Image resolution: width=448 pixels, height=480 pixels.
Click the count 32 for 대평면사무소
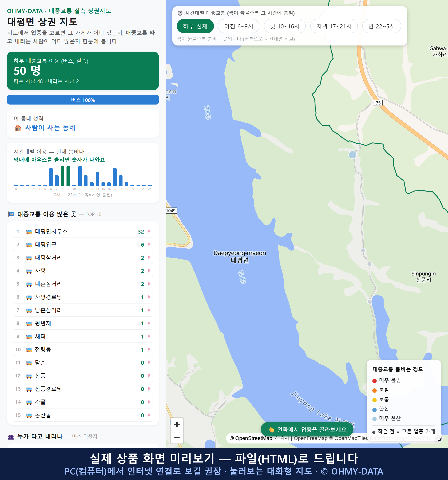141,232
